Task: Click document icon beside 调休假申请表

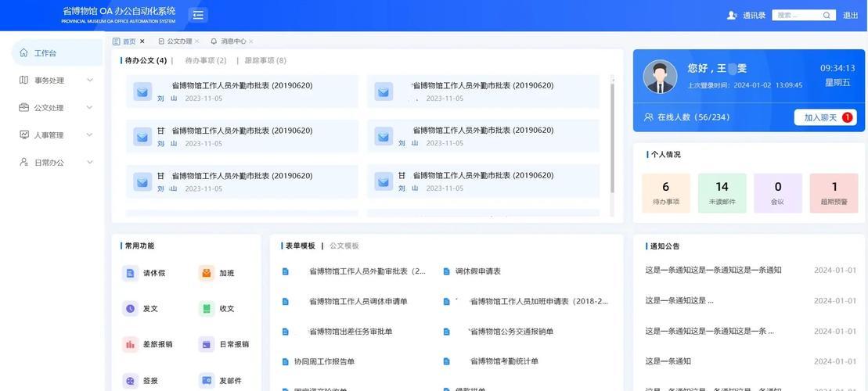Action: pos(447,271)
